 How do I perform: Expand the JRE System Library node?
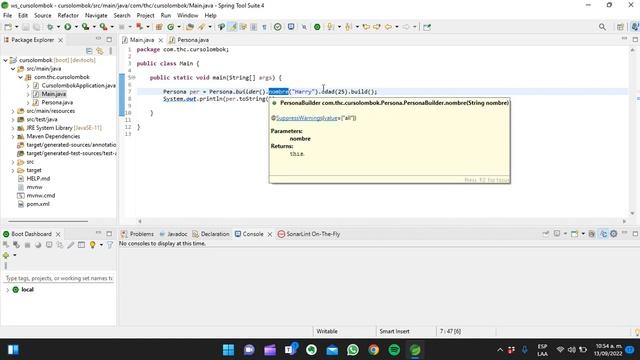tap(13, 128)
